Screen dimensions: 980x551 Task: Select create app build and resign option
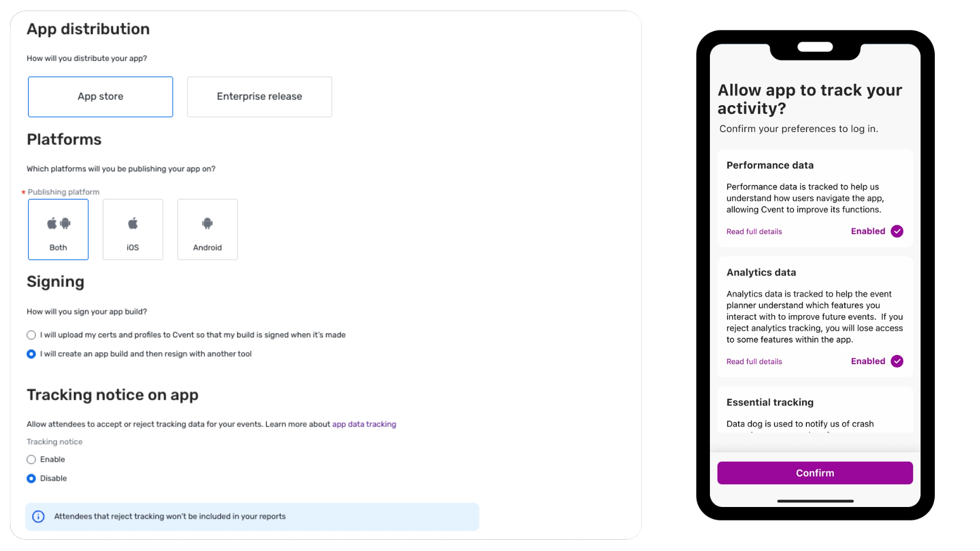[x=32, y=354]
